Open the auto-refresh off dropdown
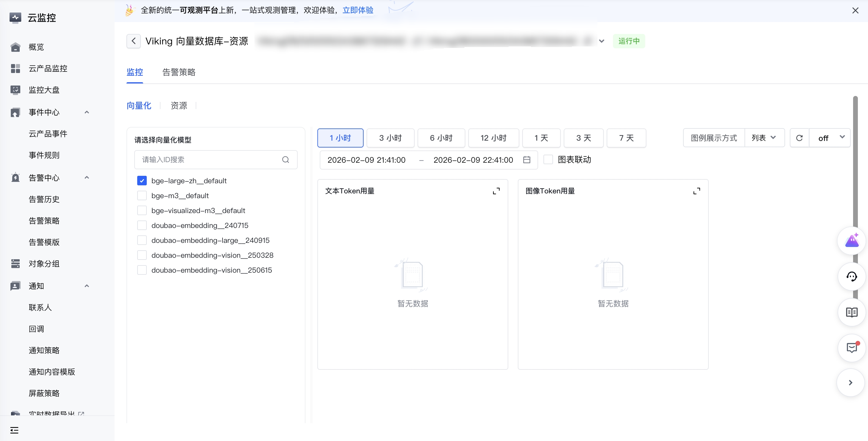Screen dimensions: 868x441 click(830, 138)
